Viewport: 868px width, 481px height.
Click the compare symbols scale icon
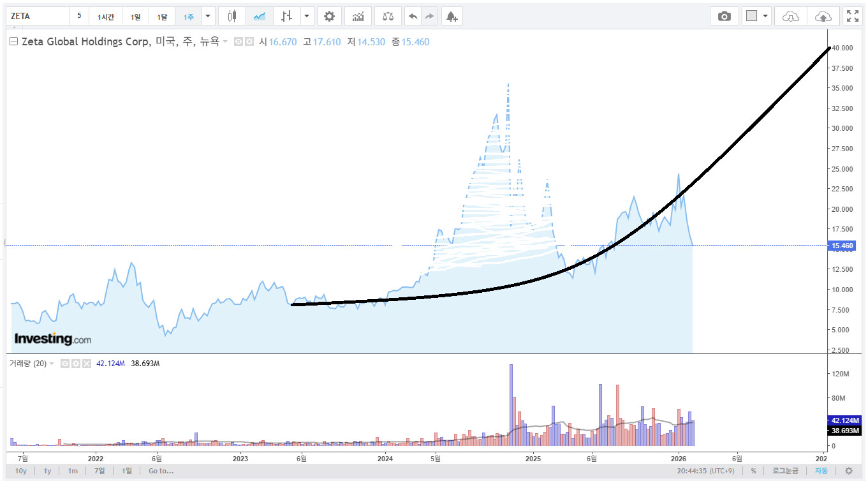tap(388, 16)
